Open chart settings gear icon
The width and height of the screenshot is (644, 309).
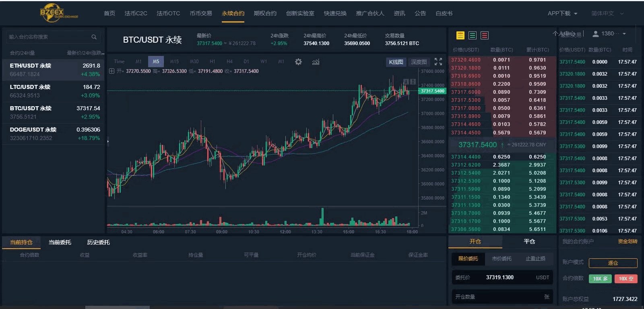tap(298, 62)
